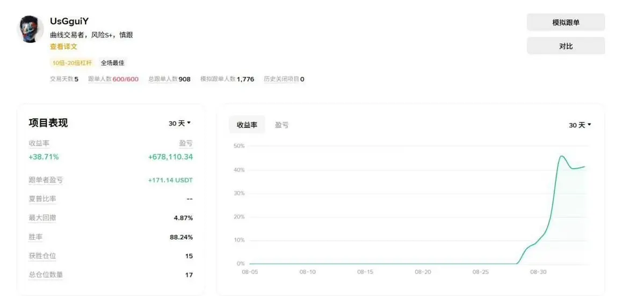Click the +171.14 USDT value

[x=170, y=180]
